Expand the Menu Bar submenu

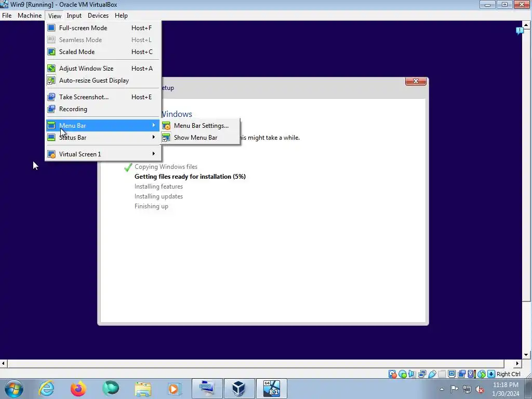coord(103,126)
